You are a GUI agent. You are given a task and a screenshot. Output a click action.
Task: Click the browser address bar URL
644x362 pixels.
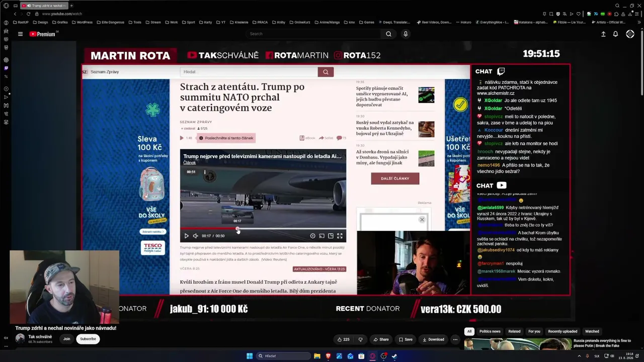[x=63, y=14]
